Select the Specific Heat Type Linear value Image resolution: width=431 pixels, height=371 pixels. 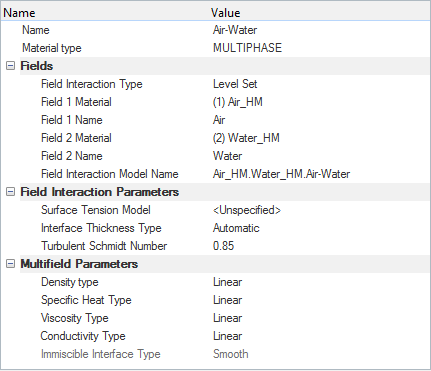(227, 300)
